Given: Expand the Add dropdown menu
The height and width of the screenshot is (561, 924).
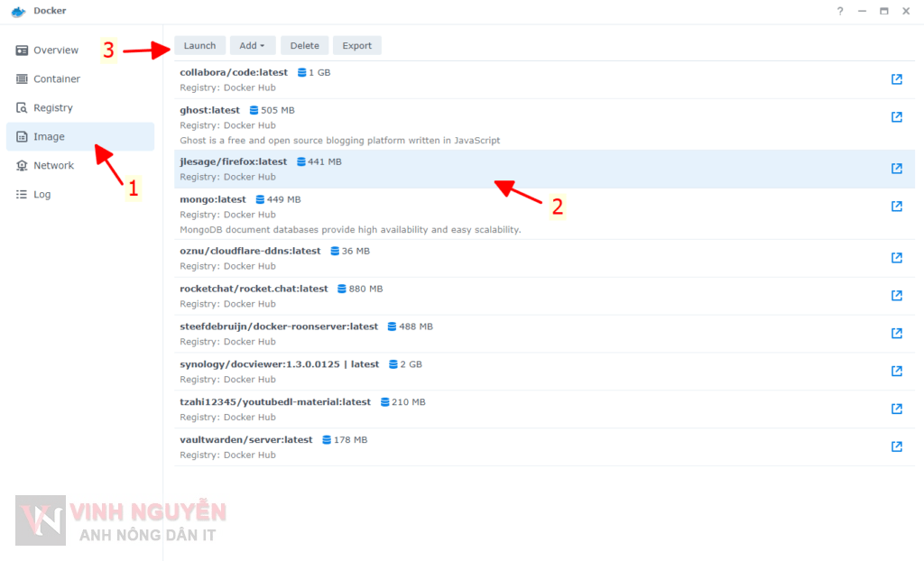Looking at the screenshot, I should [253, 44].
